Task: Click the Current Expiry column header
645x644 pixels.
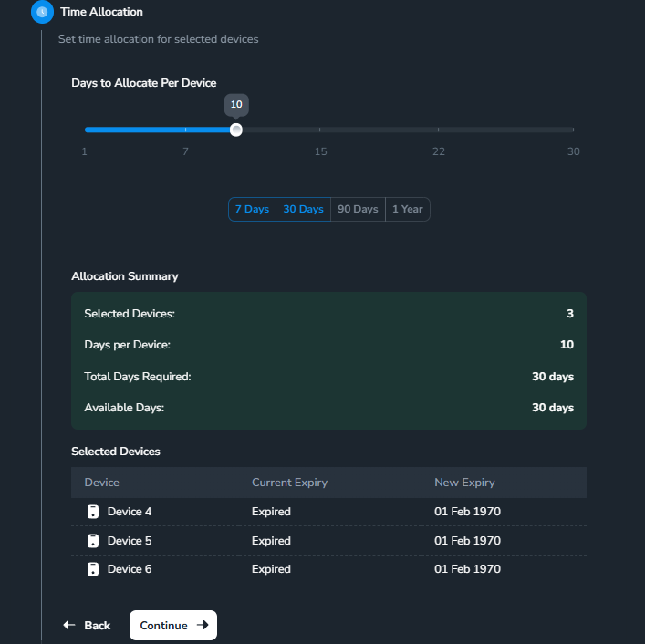Action: 289,483
